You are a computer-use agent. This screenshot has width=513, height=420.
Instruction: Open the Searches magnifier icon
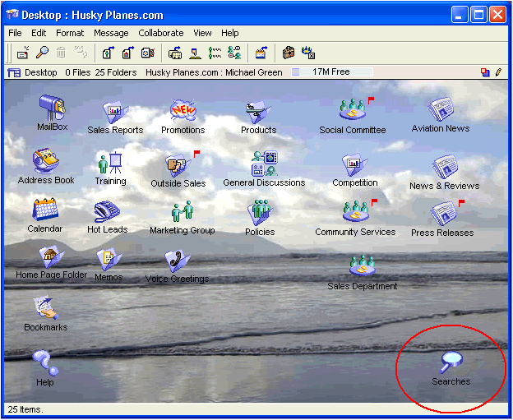coord(451,362)
